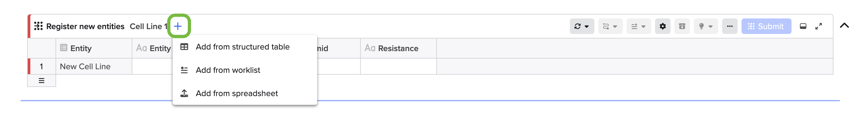The height and width of the screenshot is (132, 868).
Task: Click the archive box icon
Action: [x=682, y=26]
